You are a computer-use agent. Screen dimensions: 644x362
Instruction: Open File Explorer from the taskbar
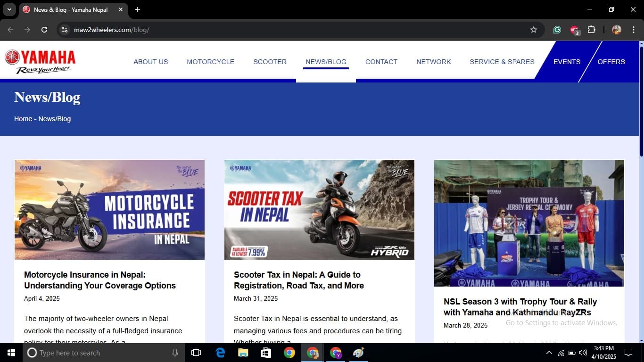click(243, 353)
